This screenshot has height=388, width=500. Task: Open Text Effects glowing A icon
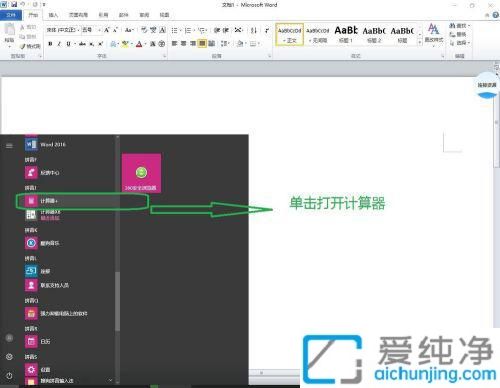pyautogui.click(x=114, y=44)
